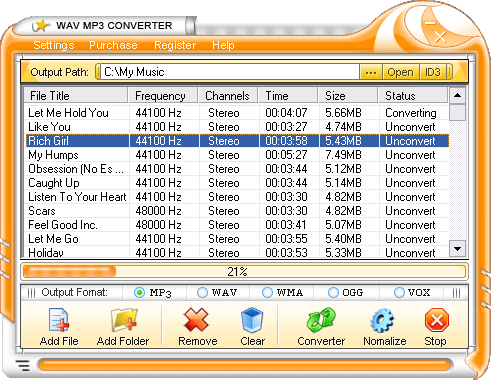This screenshot has height=380, width=491.
Task: Close the converter with the X icon
Action: [x=440, y=37]
